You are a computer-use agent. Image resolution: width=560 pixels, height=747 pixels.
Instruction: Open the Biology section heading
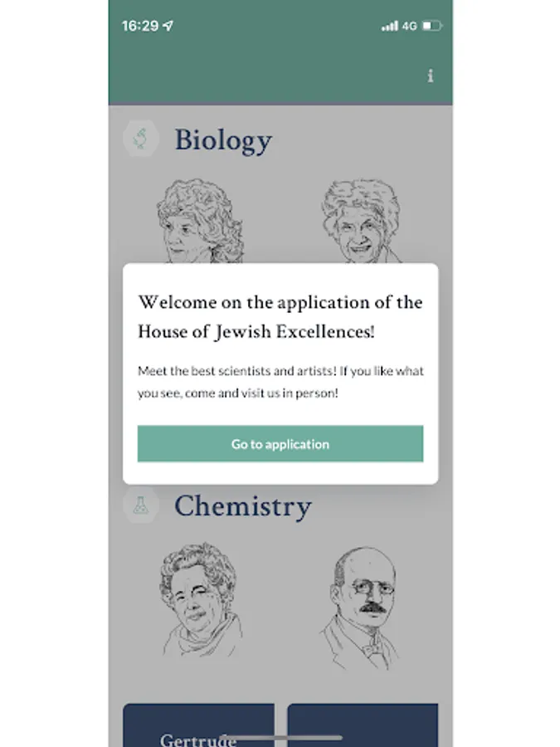point(222,139)
